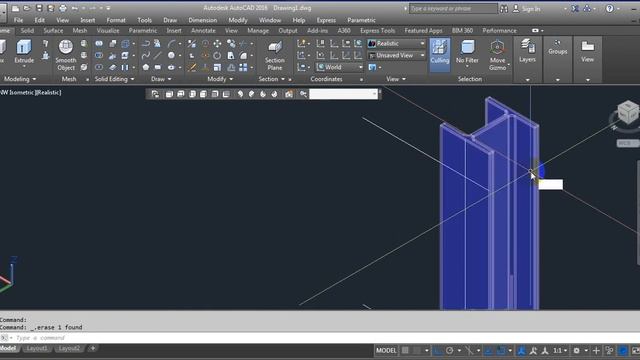The image size is (640, 360).
Task: Click the Exchange Apps icon in title bar
Action: point(575,9)
